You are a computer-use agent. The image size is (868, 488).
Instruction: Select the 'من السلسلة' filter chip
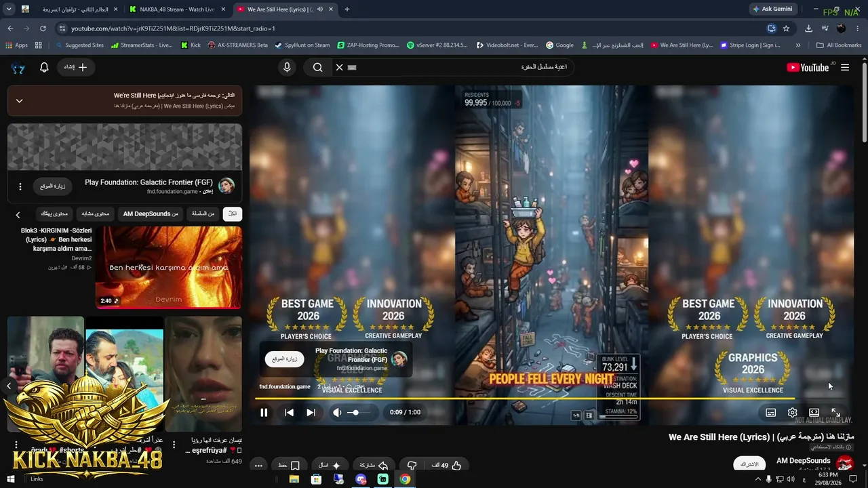click(203, 213)
